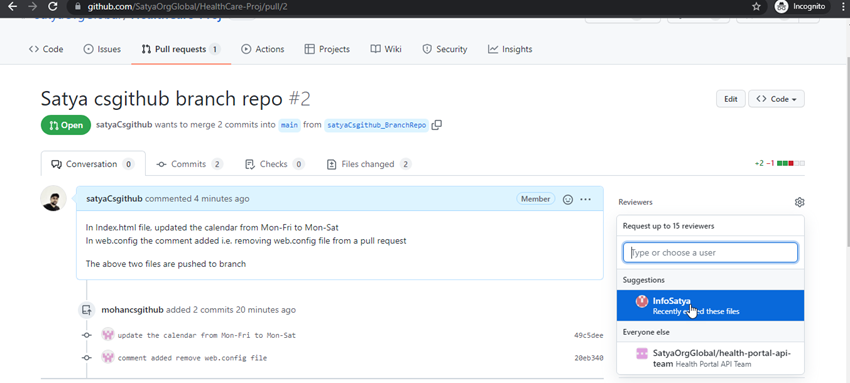The height and width of the screenshot is (383, 850).
Task: Bookmark page with the star icon
Action: (x=756, y=7)
